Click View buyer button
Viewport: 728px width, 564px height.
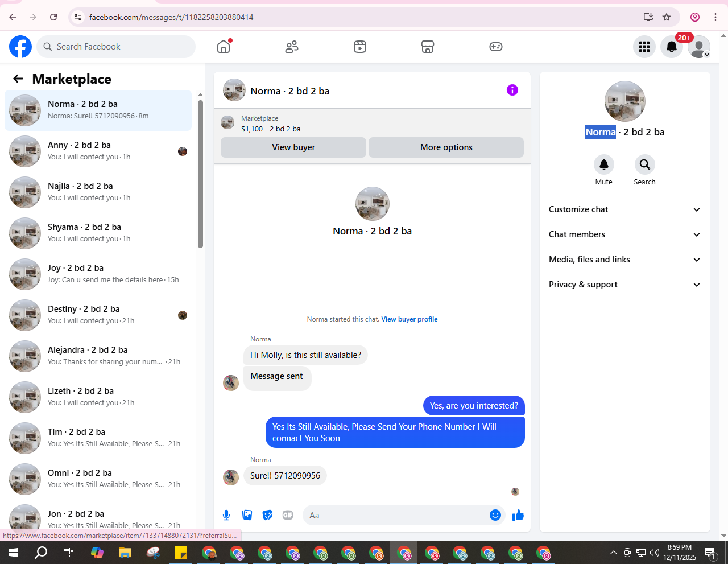(x=293, y=147)
